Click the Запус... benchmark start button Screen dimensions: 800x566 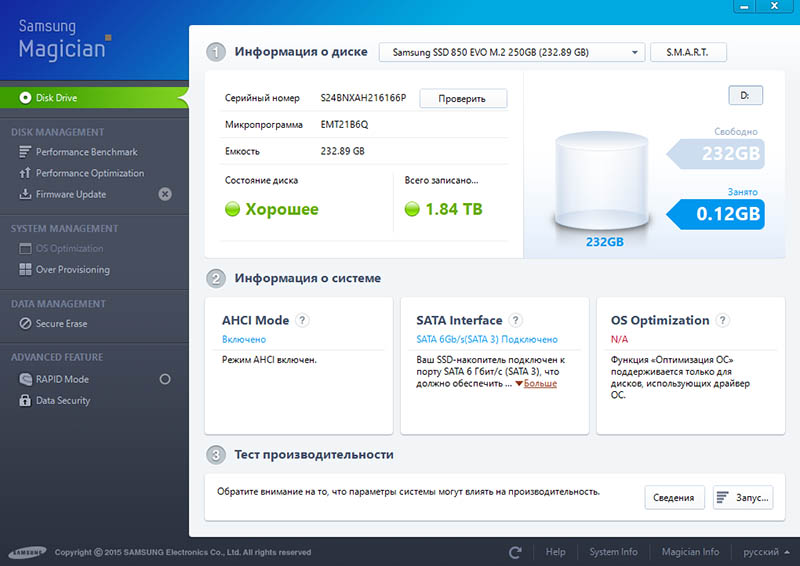point(743,498)
